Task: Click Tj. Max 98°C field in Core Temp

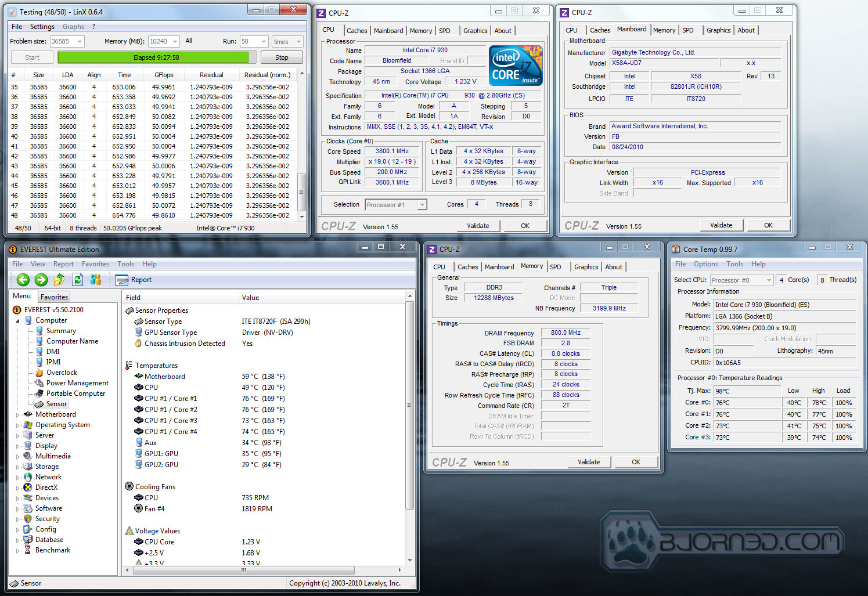Action: point(747,391)
